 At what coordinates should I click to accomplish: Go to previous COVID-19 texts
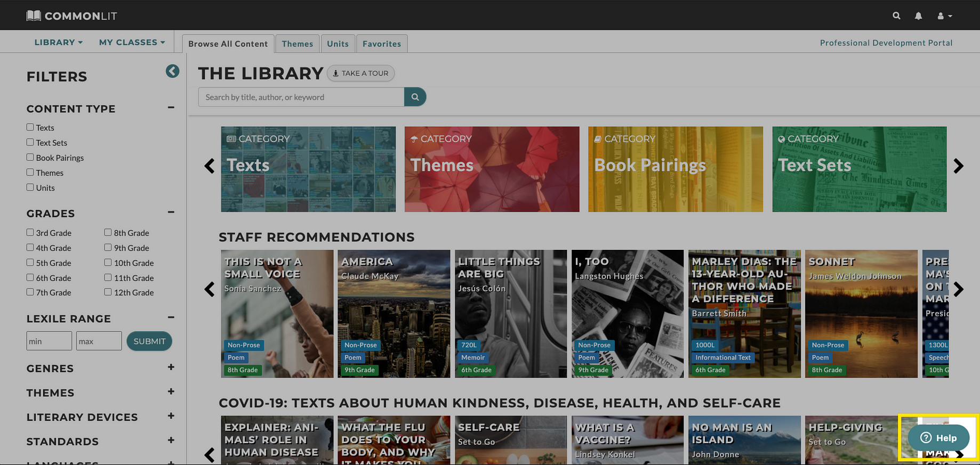[x=210, y=455]
